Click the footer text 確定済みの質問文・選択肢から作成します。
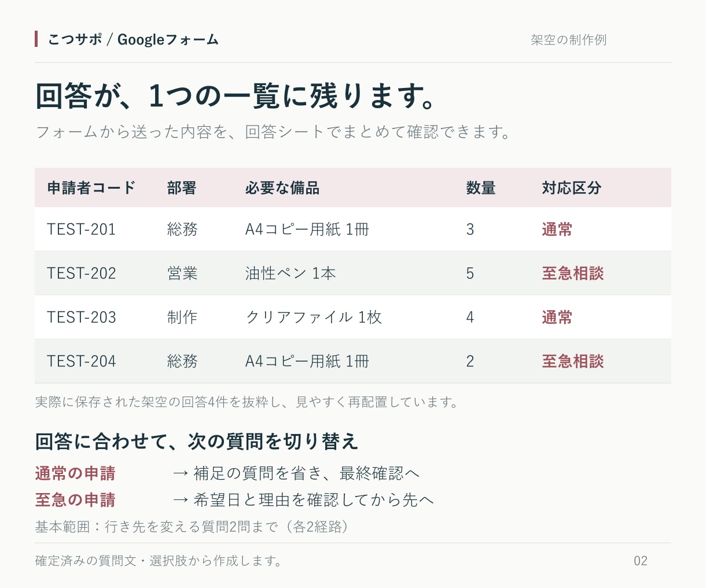 (x=159, y=561)
